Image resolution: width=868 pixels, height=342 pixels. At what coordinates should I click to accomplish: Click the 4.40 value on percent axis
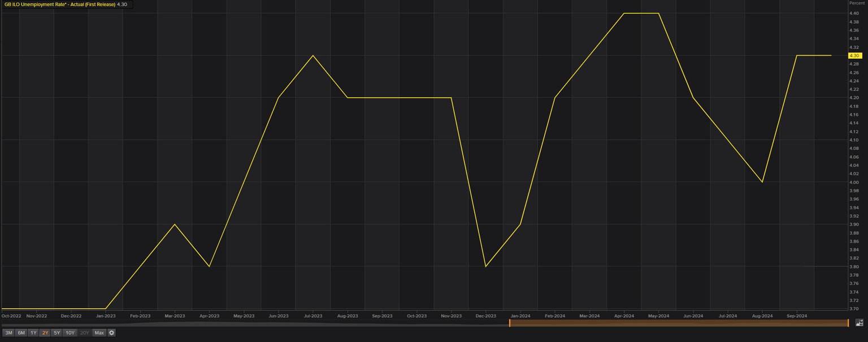[854, 13]
